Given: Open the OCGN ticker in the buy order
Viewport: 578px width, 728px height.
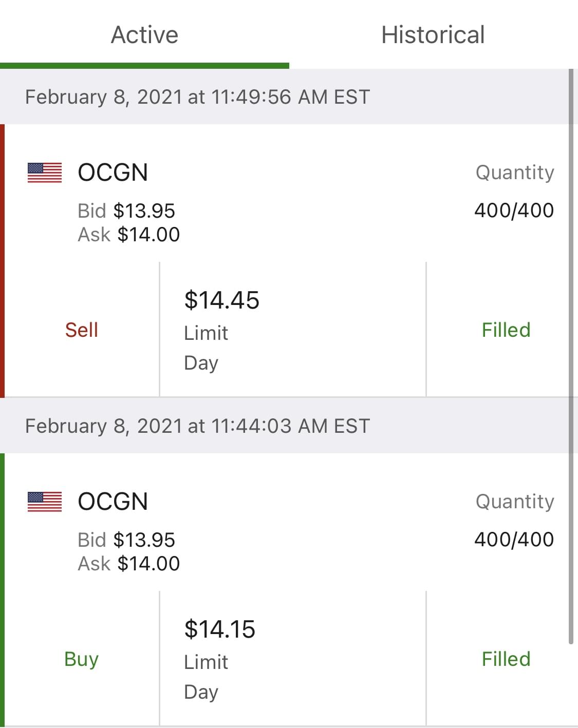Looking at the screenshot, I should 113,502.
